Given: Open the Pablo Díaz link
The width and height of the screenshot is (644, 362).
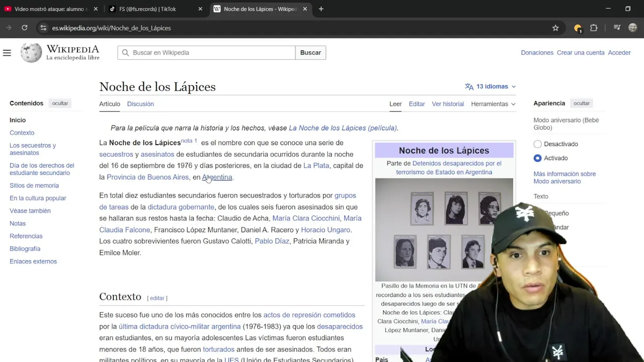Looking at the screenshot, I should [272, 241].
